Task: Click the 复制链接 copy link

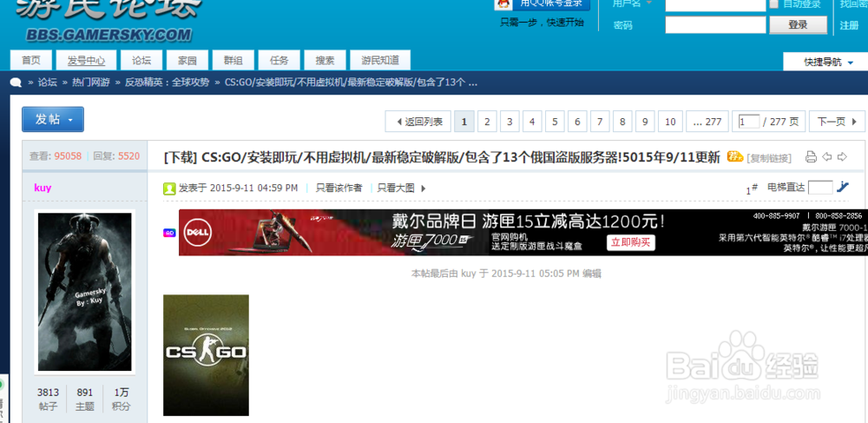Action: coord(769,158)
